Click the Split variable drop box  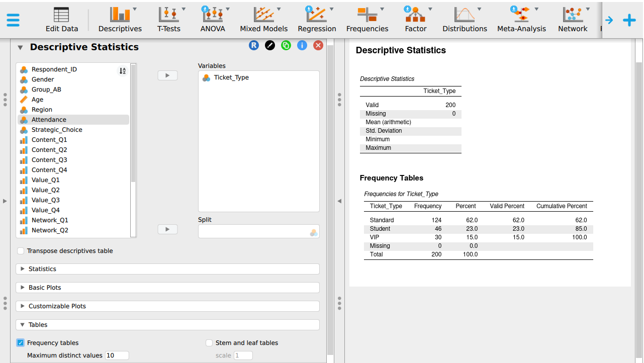pos(259,231)
